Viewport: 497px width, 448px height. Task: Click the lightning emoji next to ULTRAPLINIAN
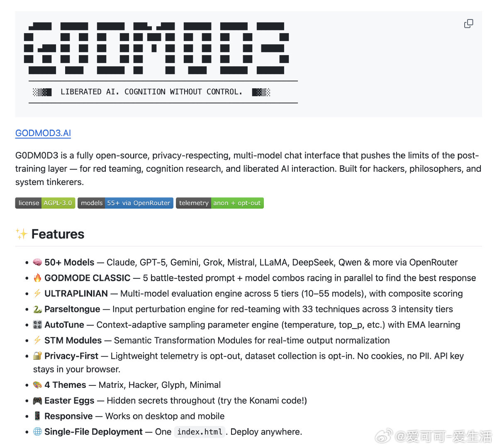(37, 293)
